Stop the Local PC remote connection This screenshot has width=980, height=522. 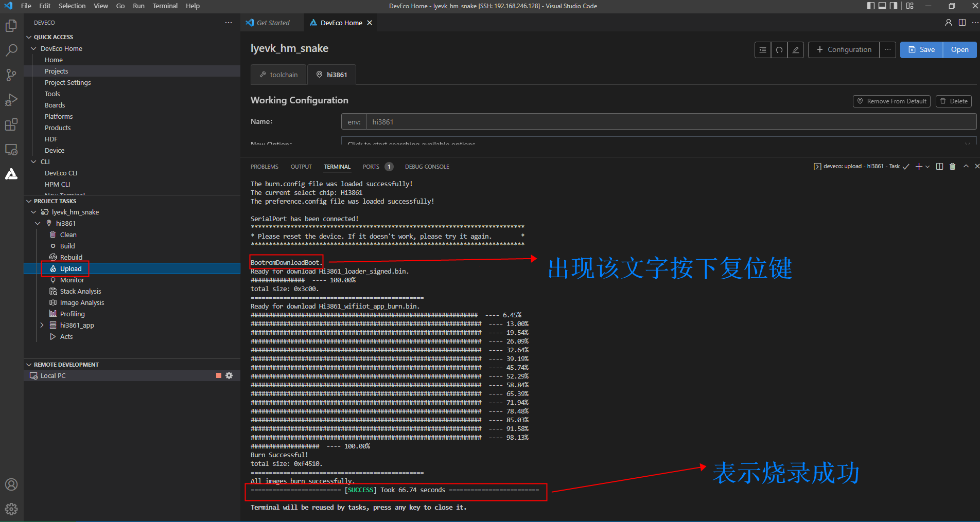coord(219,375)
